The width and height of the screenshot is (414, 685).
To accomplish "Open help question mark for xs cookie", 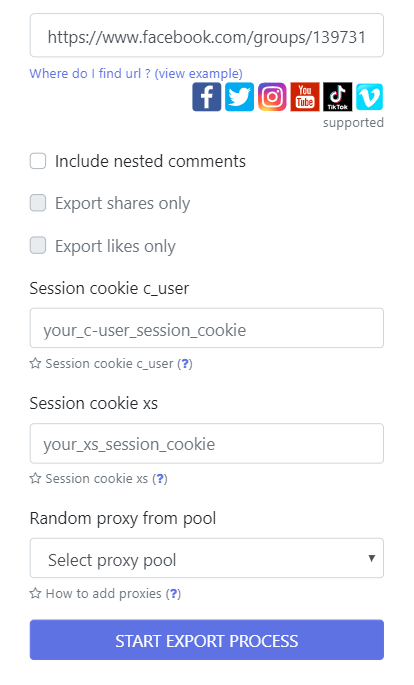I will (x=160, y=478).
